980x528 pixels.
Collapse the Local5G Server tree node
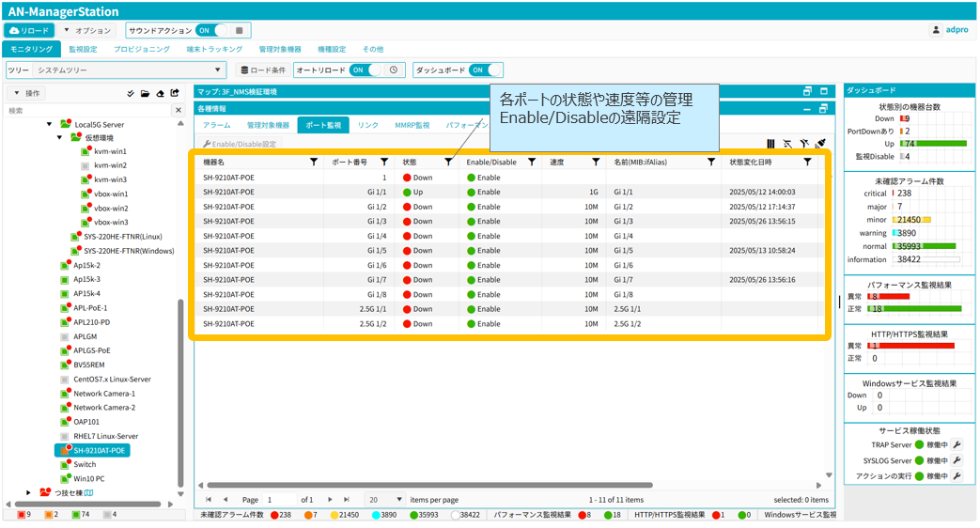50,124
